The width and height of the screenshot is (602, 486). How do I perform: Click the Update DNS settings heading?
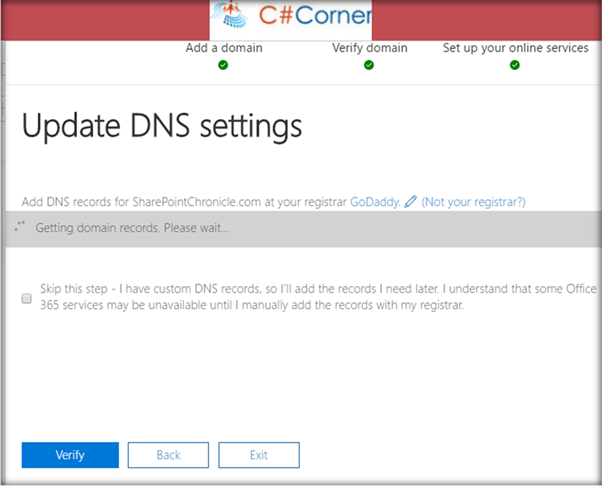click(162, 126)
